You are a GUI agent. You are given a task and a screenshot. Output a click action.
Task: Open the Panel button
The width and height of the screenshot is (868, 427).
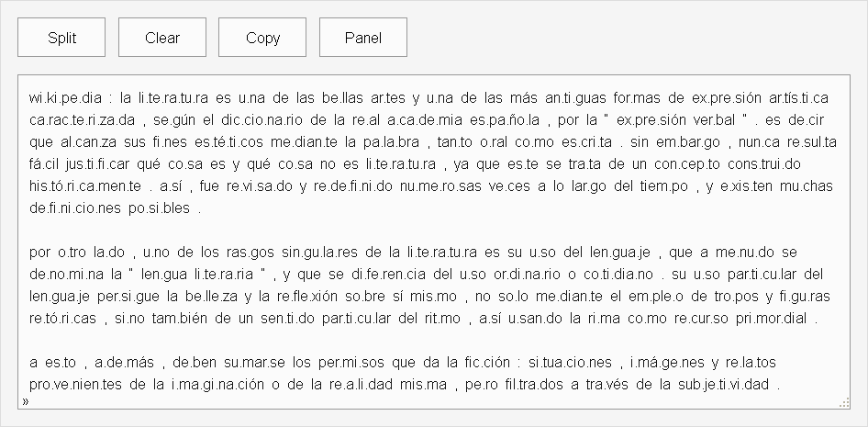(363, 37)
